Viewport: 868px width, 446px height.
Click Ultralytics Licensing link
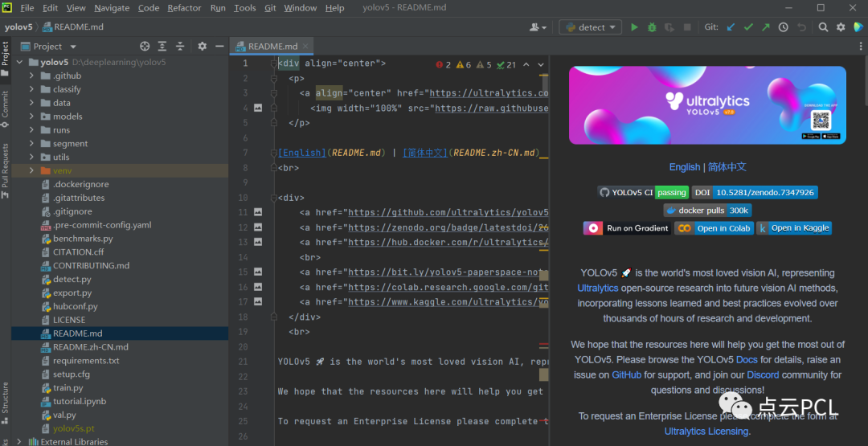click(x=706, y=431)
